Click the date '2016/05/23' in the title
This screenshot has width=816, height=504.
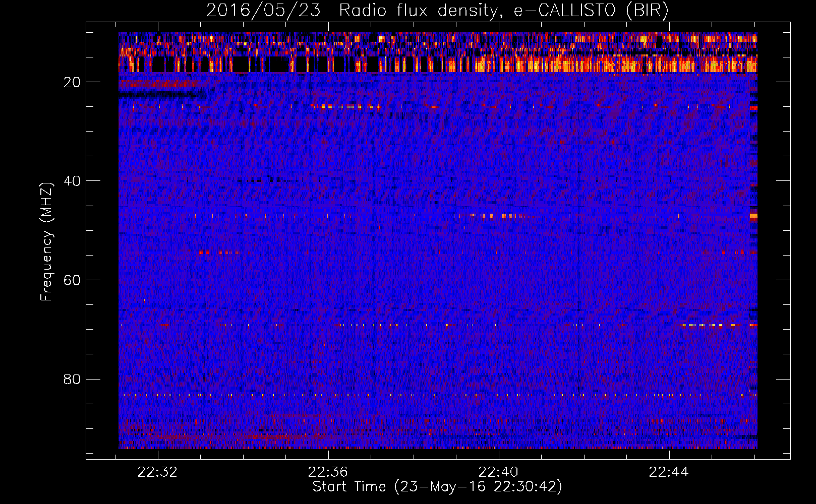coord(263,11)
